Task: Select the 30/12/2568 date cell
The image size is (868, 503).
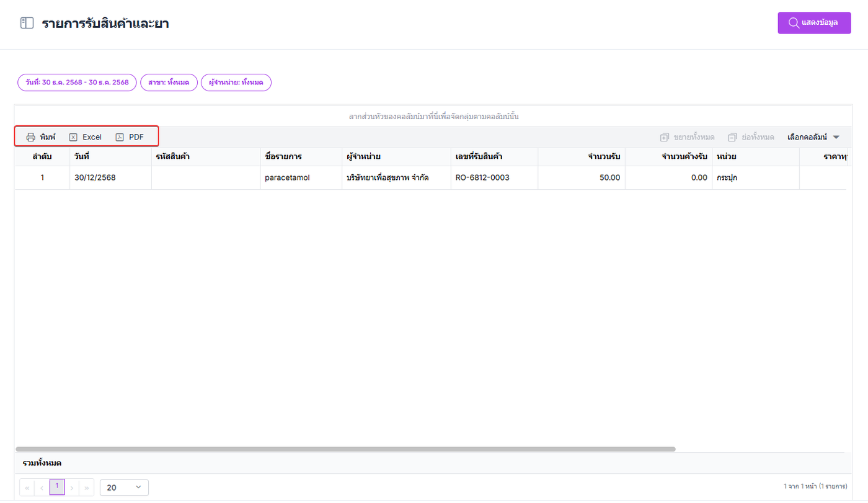Action: point(110,178)
